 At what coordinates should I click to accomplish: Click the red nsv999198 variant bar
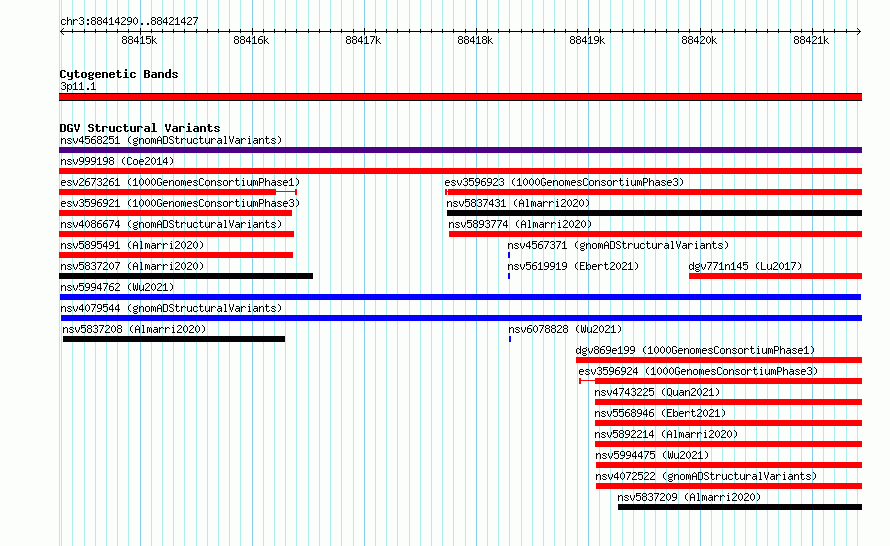[x=460, y=171]
